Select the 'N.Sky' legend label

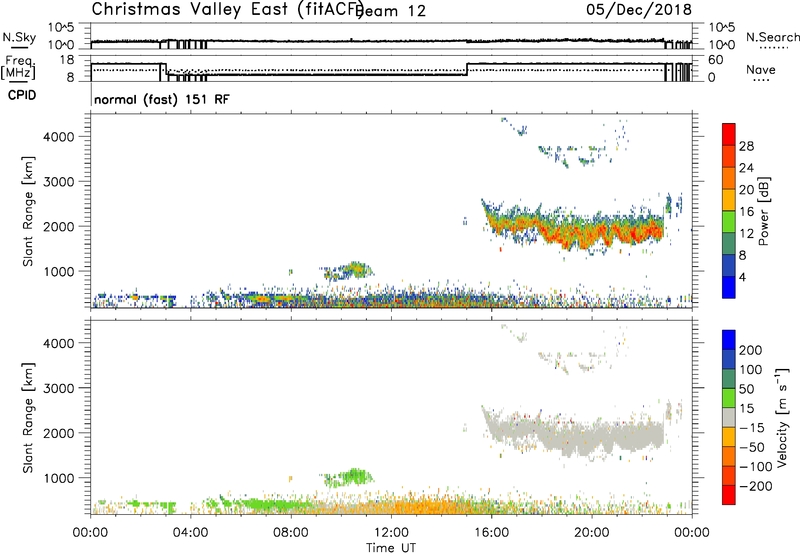[x=19, y=37]
